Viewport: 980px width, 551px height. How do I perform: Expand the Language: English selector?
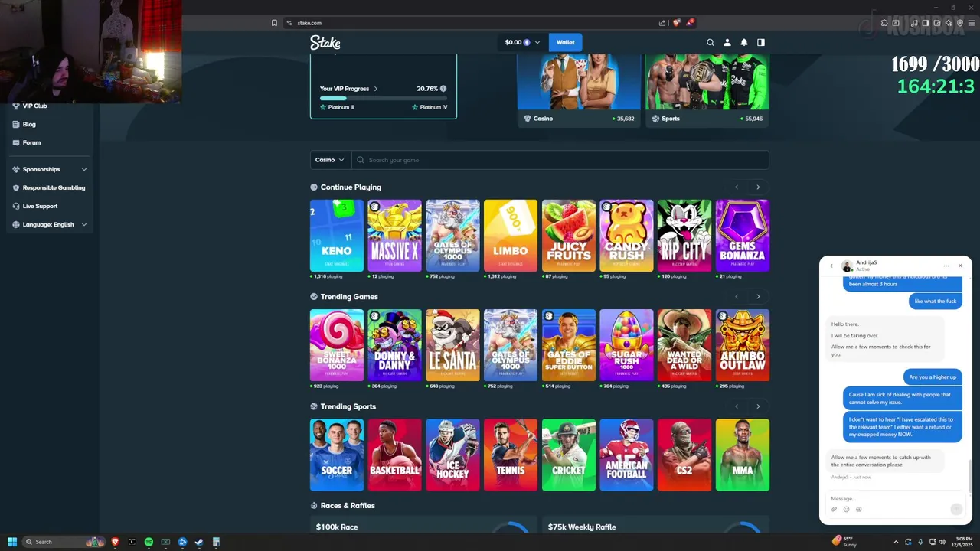(x=50, y=224)
